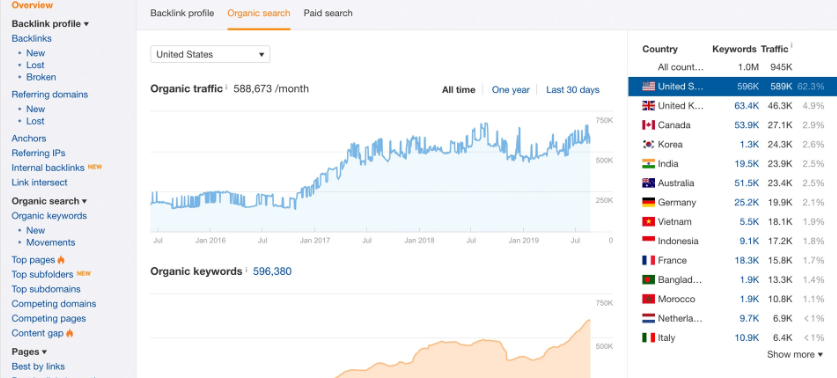Select the Organic search tab
The width and height of the screenshot is (837, 378).
point(259,13)
